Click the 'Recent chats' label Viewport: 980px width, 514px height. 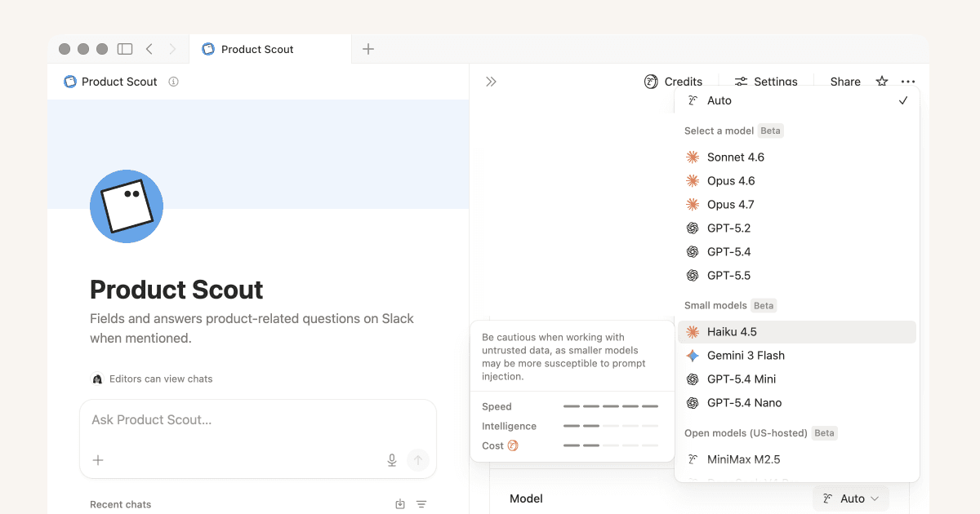tap(120, 504)
